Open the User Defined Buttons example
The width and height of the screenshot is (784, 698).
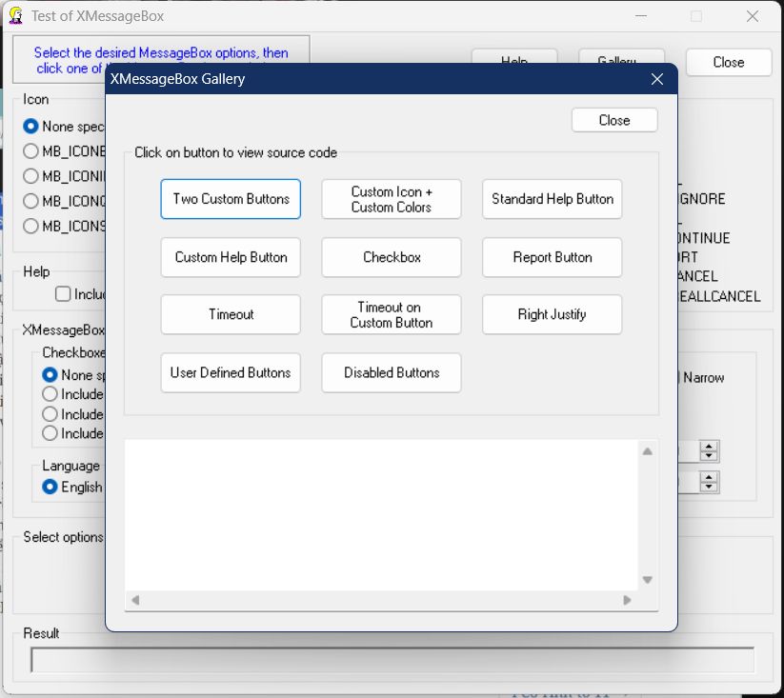point(231,372)
